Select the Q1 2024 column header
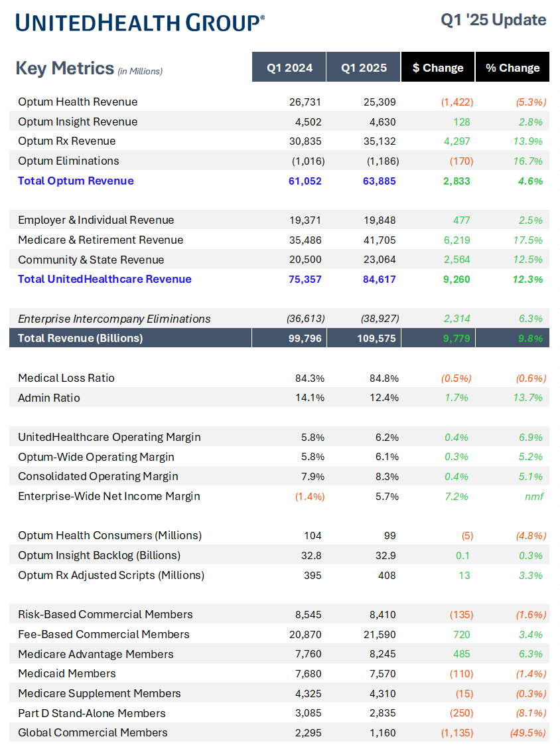Viewport: 560px width, 747px height. pos(289,67)
